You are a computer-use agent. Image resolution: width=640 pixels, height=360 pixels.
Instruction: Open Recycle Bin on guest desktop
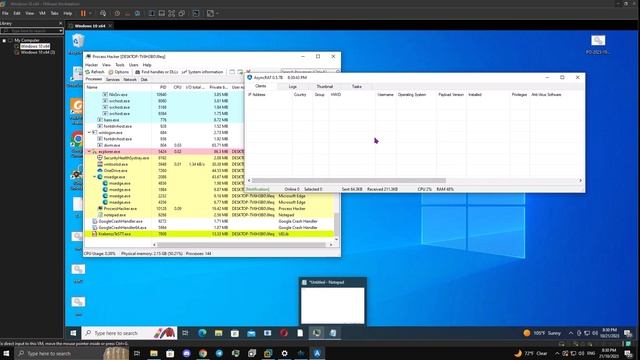pos(78,44)
